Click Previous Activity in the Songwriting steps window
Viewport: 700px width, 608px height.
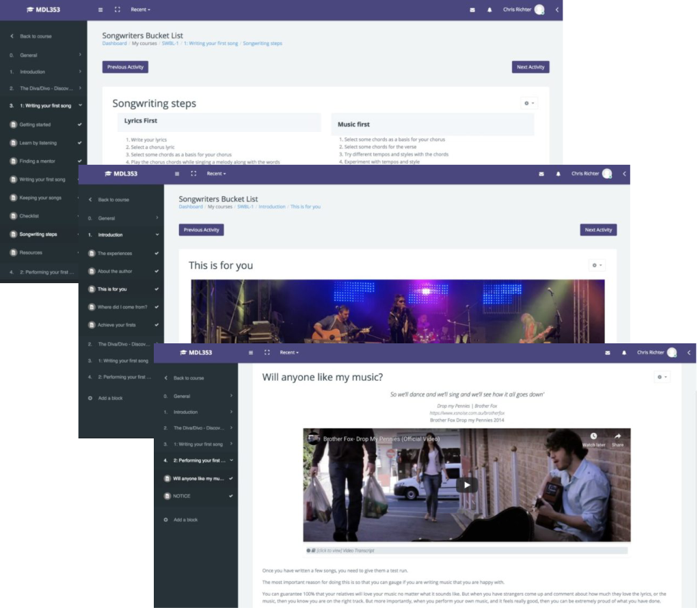pyautogui.click(x=126, y=67)
